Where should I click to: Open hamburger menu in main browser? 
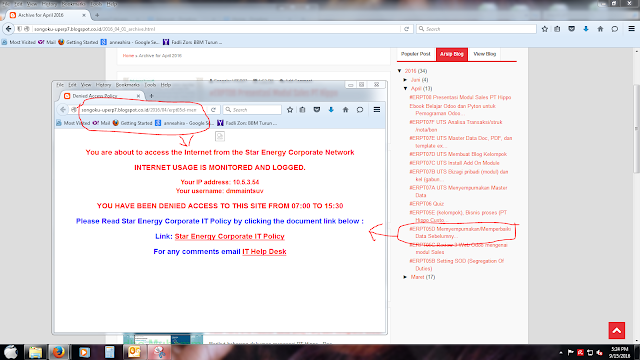click(631, 29)
